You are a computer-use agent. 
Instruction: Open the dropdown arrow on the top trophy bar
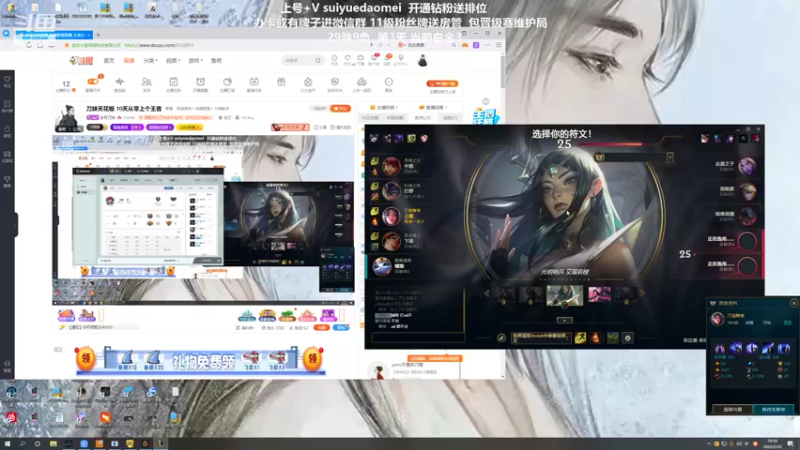pyautogui.click(x=670, y=157)
